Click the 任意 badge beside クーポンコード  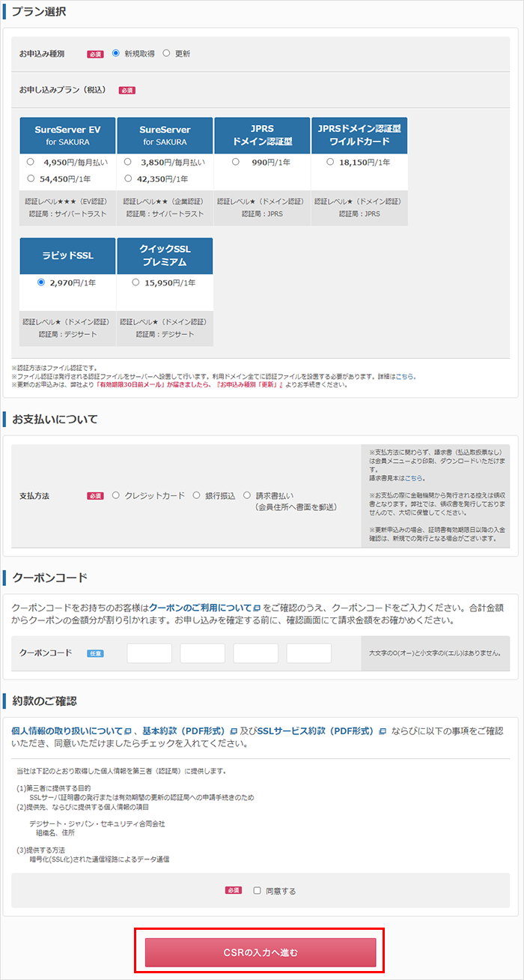(95, 653)
